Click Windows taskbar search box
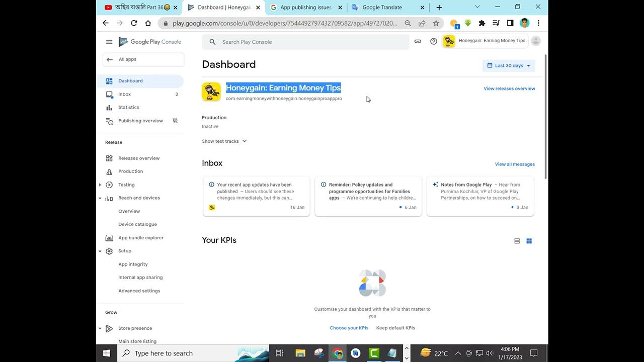The height and width of the screenshot is (362, 644). point(194,353)
